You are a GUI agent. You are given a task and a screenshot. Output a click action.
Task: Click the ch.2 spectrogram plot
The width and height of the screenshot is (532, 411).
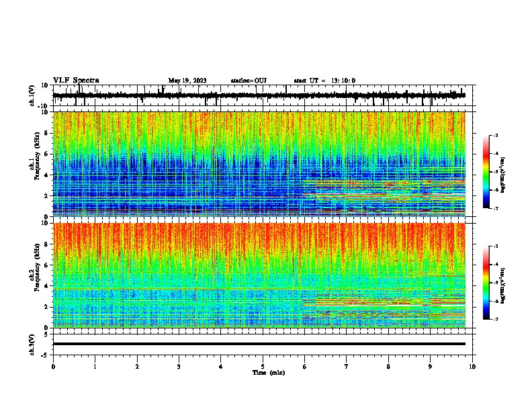(x=259, y=275)
